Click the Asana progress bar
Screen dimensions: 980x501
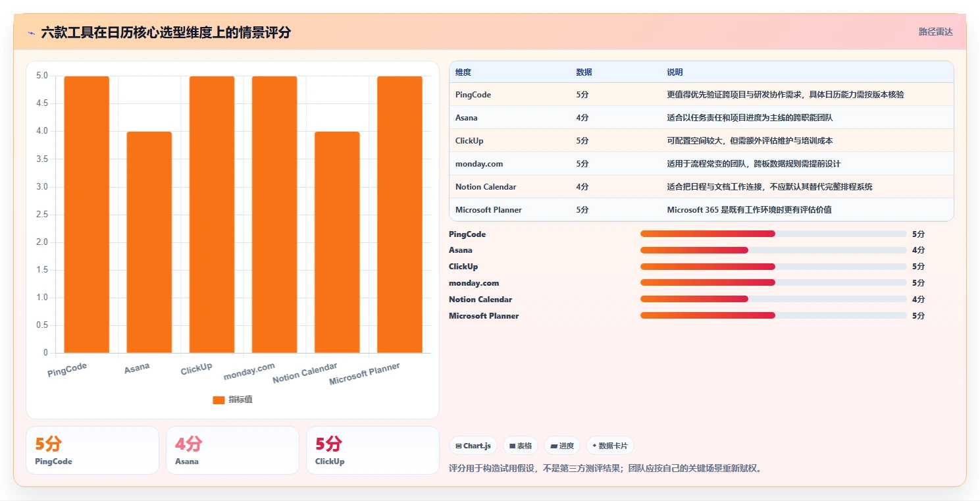point(773,250)
